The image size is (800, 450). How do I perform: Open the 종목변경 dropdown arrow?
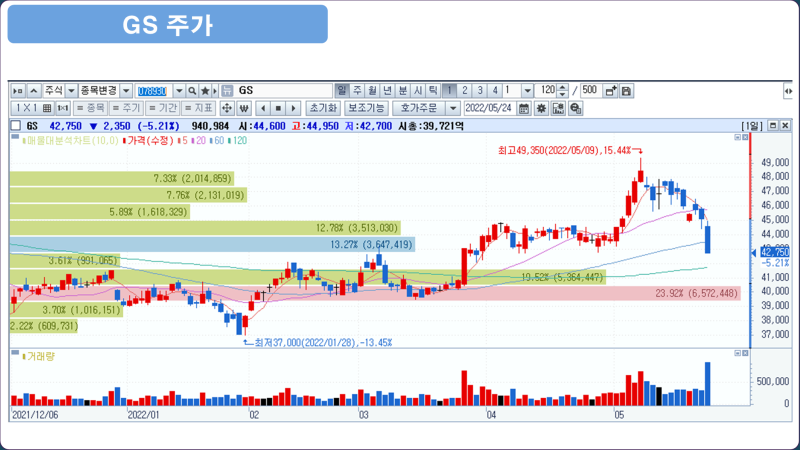pos(126,91)
